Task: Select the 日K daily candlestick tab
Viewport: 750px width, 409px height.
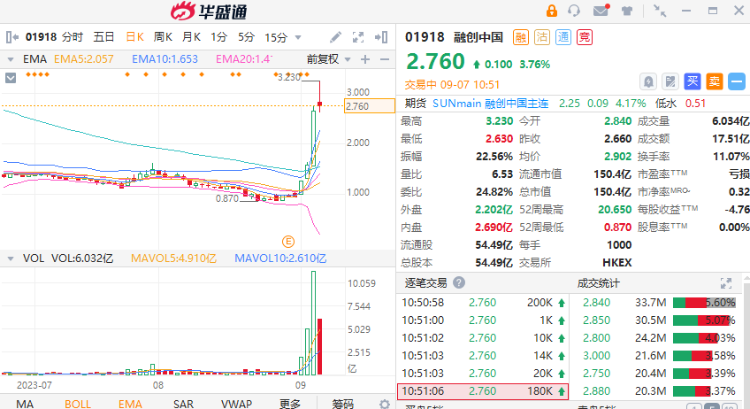Action: click(134, 37)
